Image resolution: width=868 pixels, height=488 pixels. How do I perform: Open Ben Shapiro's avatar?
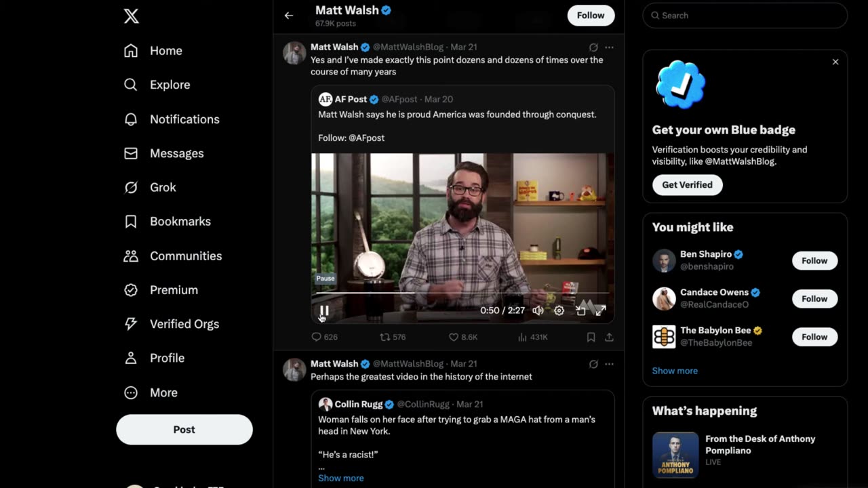click(x=664, y=261)
